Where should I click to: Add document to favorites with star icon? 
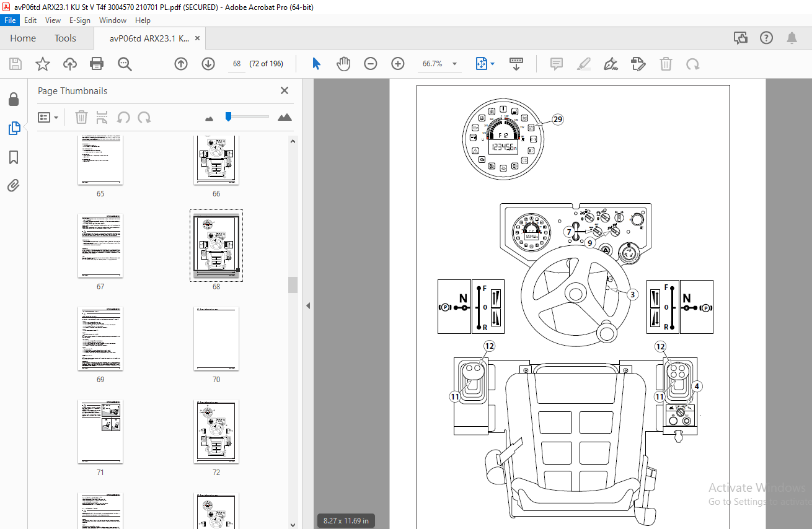pyautogui.click(x=42, y=64)
